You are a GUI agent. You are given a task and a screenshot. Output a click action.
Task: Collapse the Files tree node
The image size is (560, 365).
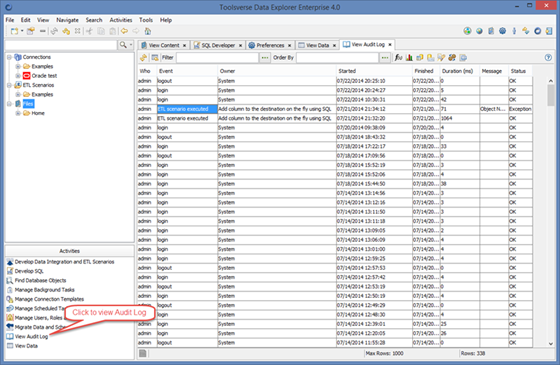pyautogui.click(x=9, y=104)
